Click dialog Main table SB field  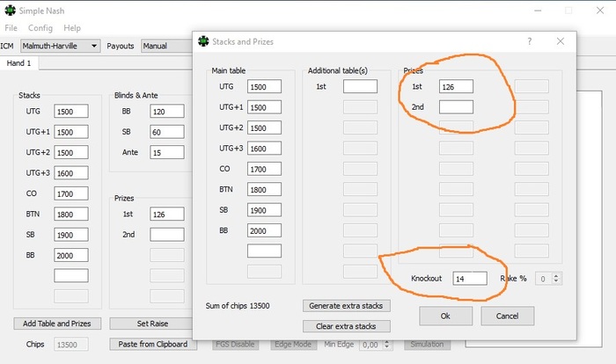pyautogui.click(x=264, y=210)
